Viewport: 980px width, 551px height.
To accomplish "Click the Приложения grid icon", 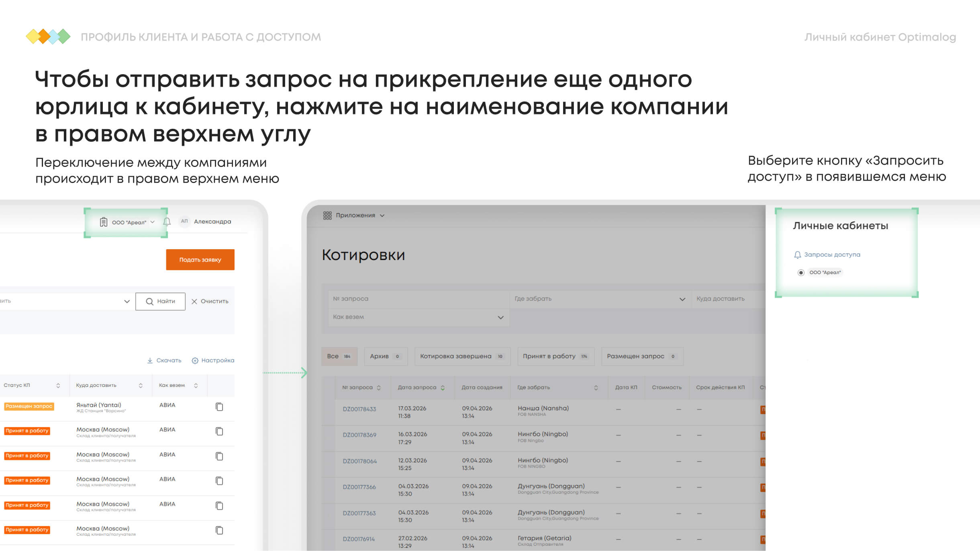I will 327,216.
